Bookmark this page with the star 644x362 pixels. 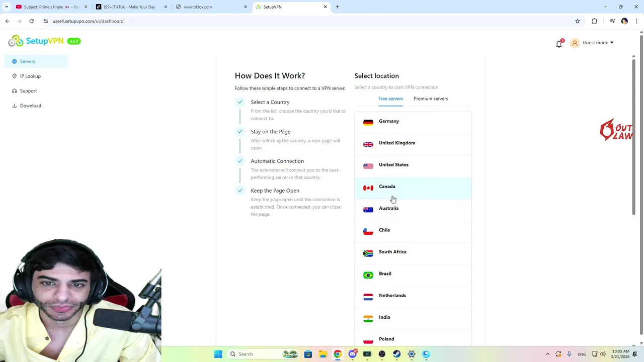point(578,21)
